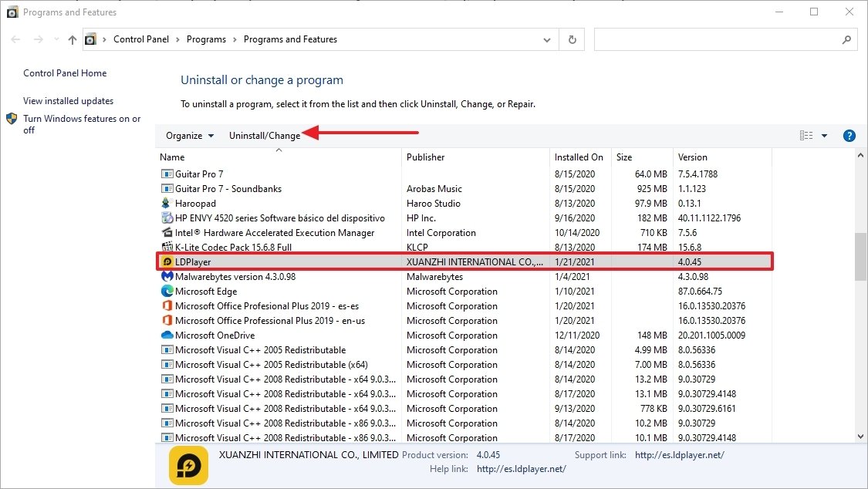Screen dimensions: 868x489
Task: Select "XUANZHI INTERNATIONAL CO.,..." publisher cell
Action: [x=475, y=261]
